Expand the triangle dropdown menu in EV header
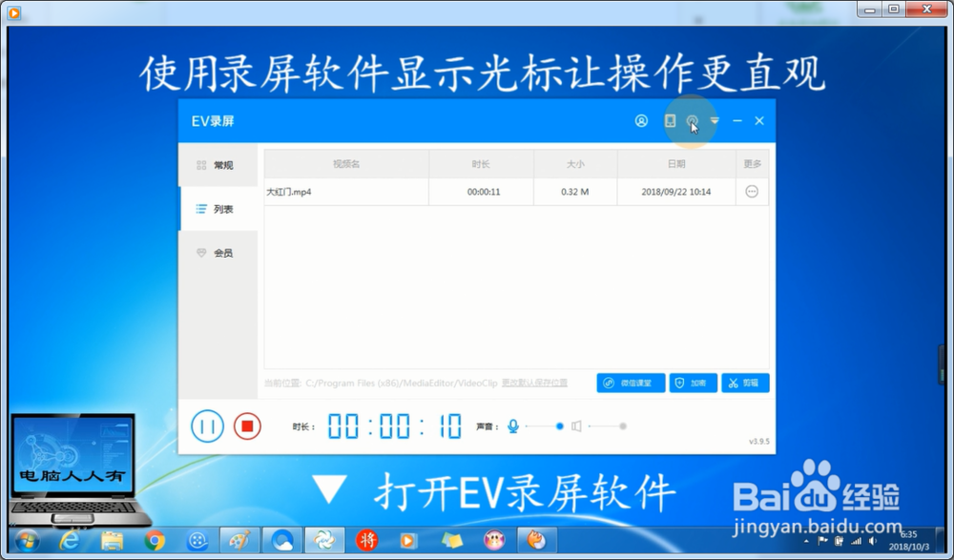954x560 pixels. point(715,120)
